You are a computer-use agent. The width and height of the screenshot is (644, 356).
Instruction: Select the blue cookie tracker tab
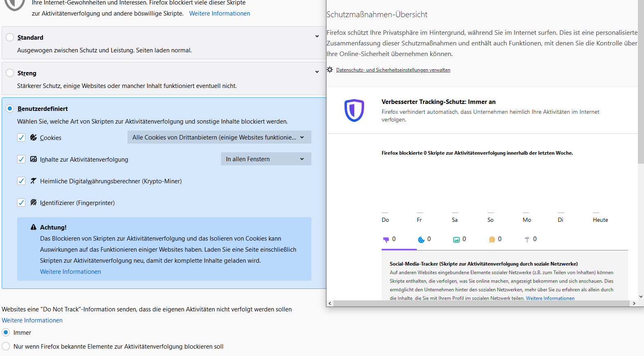tap(424, 239)
